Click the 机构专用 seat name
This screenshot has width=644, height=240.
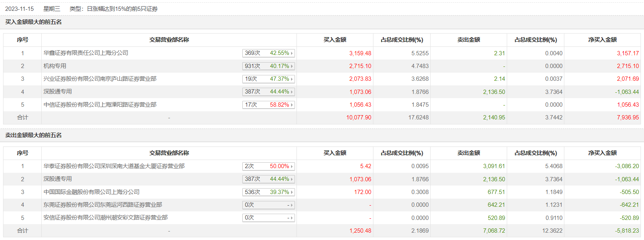click(x=55, y=66)
